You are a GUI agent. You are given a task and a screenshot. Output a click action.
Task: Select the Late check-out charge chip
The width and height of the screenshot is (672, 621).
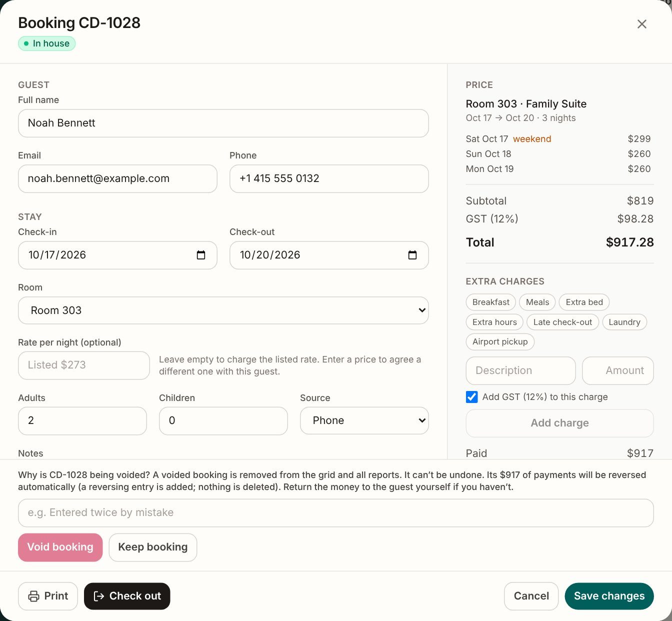tap(562, 322)
